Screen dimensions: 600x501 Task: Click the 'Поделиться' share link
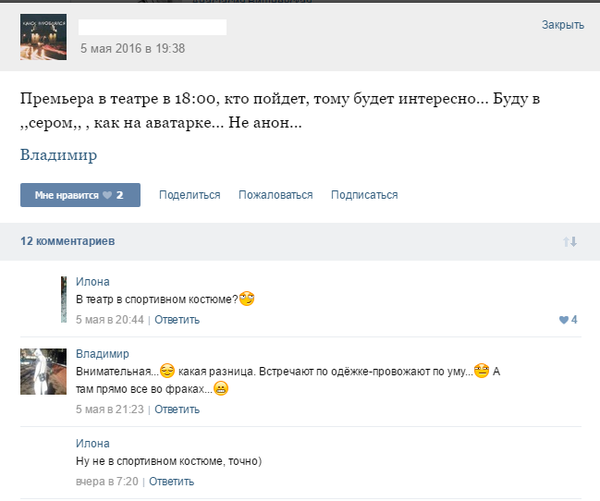point(189,195)
